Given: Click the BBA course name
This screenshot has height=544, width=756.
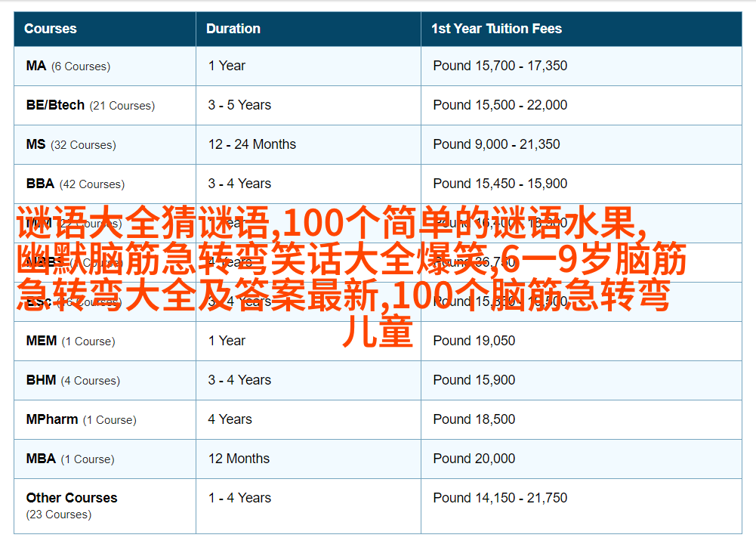Looking at the screenshot, I should click(x=40, y=184).
